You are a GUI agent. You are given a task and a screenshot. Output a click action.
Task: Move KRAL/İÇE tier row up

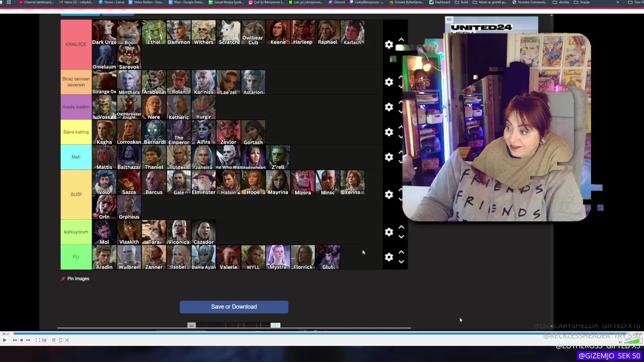pos(401,40)
